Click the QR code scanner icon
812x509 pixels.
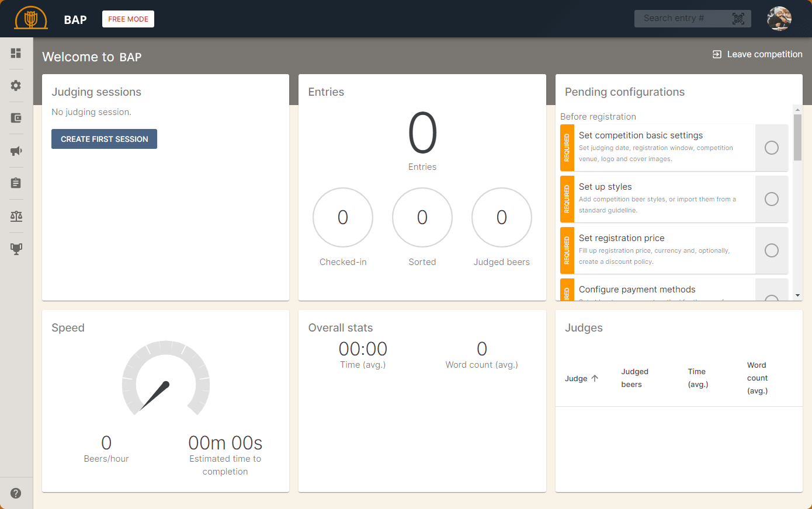pyautogui.click(x=738, y=19)
